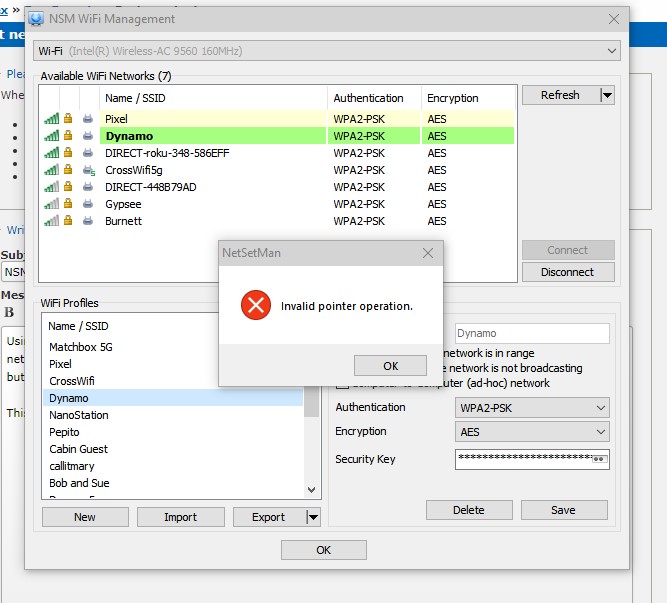Delete the selected WiFi profile
Screen dimensions: 667x603
(x=469, y=510)
